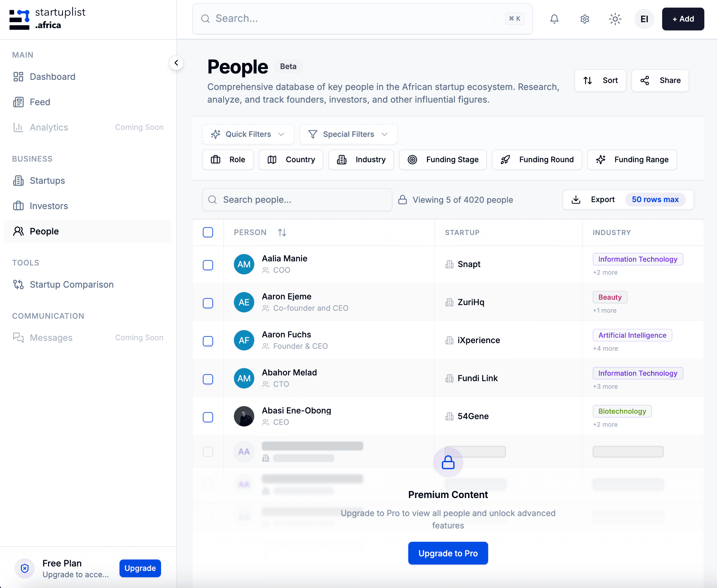Image resolution: width=717 pixels, height=588 pixels.
Task: Focus the top Search field
Action: pyautogui.click(x=362, y=19)
